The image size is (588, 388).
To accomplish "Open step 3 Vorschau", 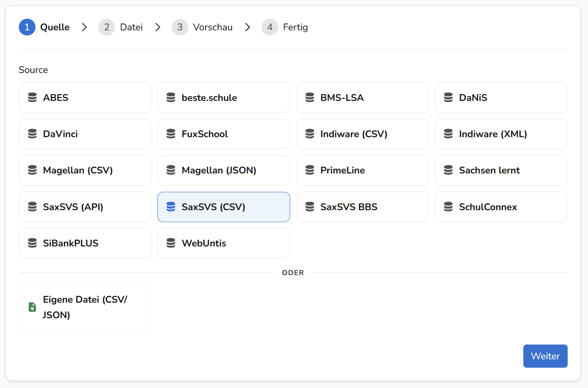I will (202, 27).
